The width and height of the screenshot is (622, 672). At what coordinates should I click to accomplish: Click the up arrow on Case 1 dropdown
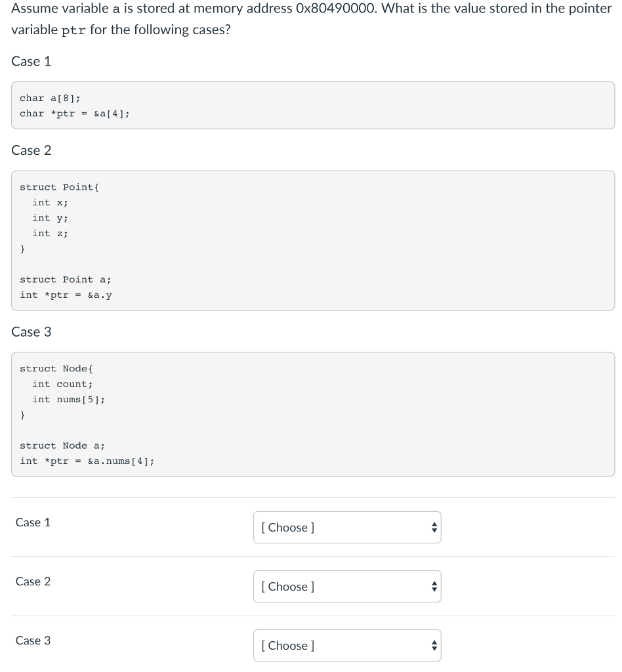tap(434, 524)
